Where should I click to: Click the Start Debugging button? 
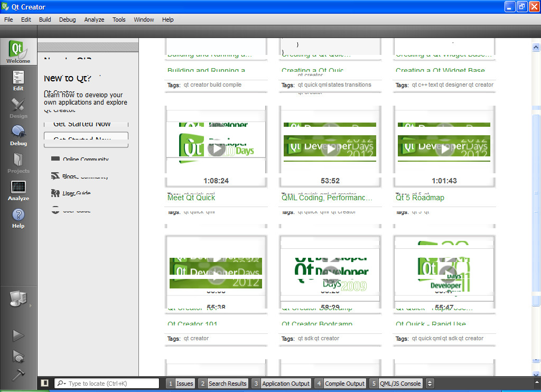18,356
